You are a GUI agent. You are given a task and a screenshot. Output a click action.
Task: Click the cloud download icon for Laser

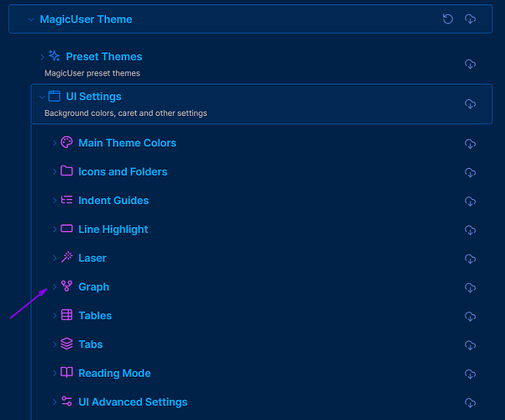pos(471,259)
